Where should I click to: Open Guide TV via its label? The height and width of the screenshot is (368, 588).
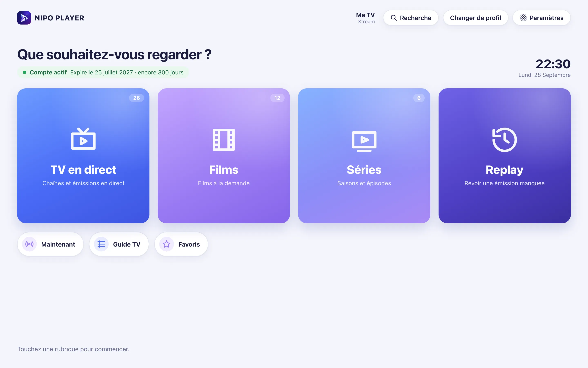point(127,244)
